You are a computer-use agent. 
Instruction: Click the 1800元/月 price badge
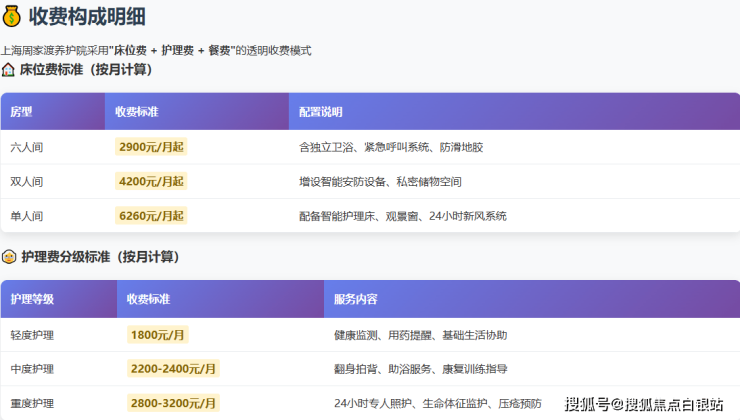point(160,335)
